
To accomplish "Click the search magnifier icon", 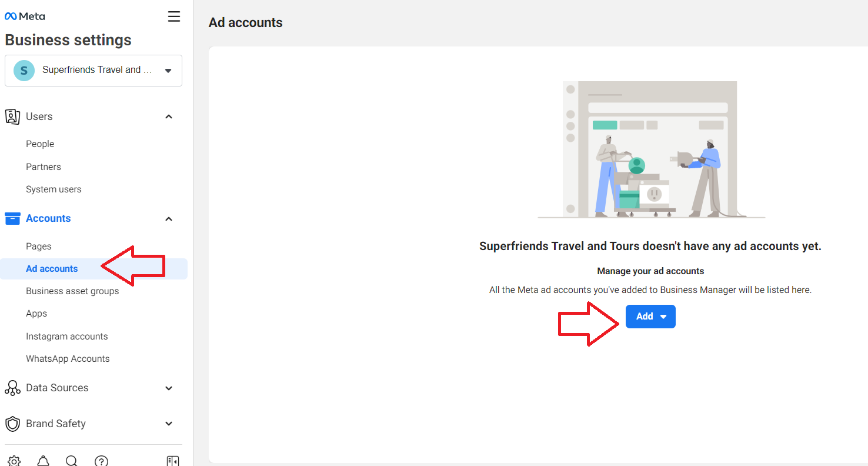I will pyautogui.click(x=72, y=461).
